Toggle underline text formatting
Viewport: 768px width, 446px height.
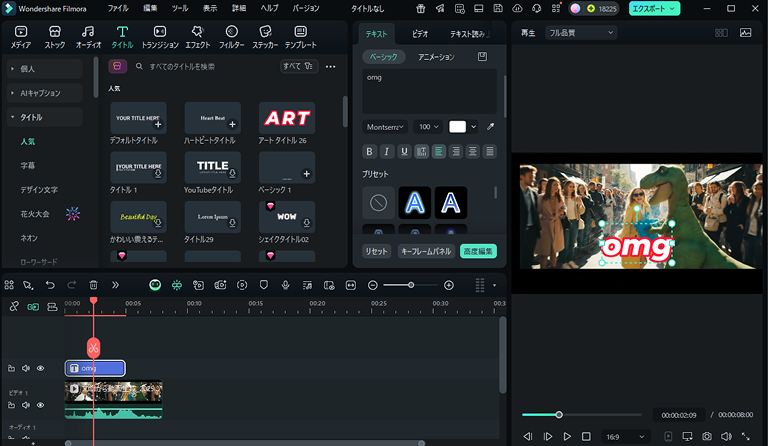(x=404, y=151)
